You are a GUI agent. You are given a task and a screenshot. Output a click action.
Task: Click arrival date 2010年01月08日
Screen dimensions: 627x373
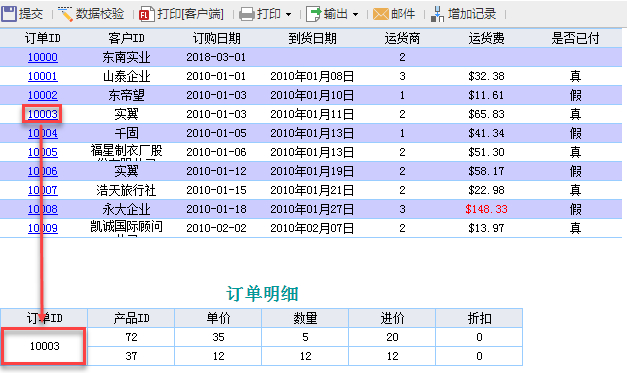pyautogui.click(x=312, y=76)
